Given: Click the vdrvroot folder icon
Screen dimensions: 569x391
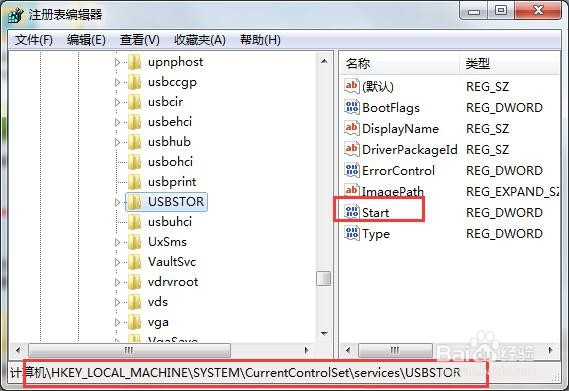Looking at the screenshot, I should click(135, 282).
